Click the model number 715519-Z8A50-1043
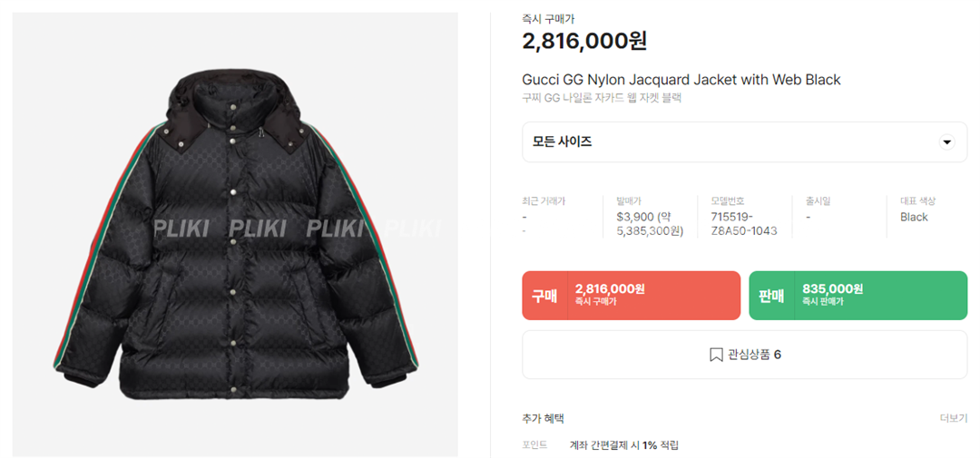 tap(744, 224)
